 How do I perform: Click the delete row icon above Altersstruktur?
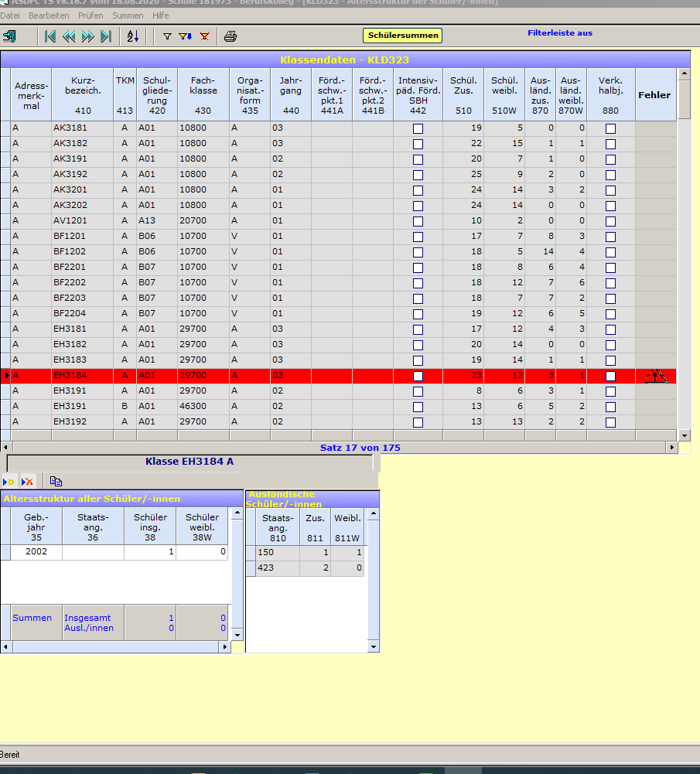pos(28,481)
